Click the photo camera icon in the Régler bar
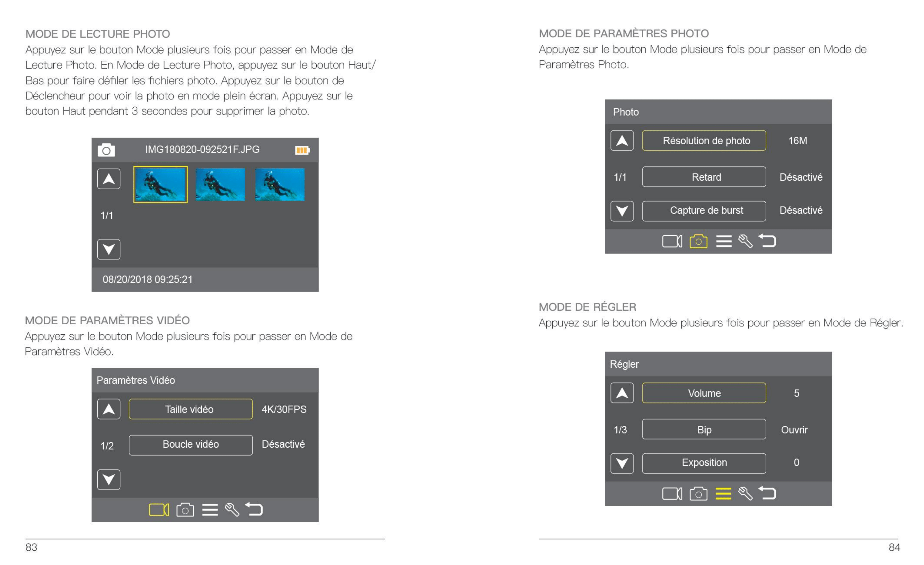The height and width of the screenshot is (565, 924). tap(698, 494)
